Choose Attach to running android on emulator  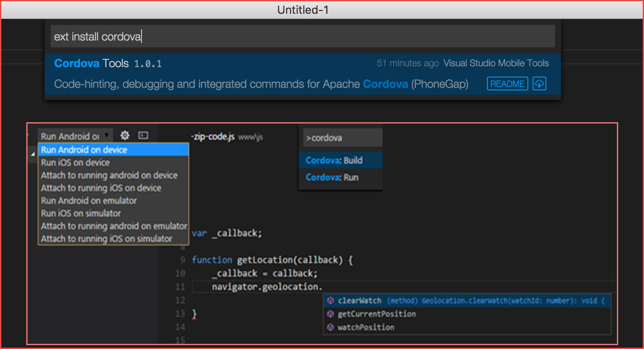click(114, 226)
